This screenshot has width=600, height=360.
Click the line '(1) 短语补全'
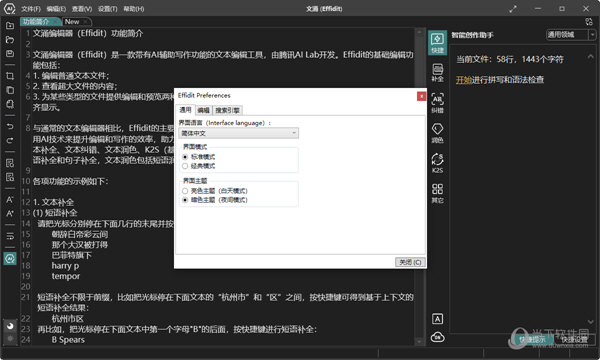(x=55, y=213)
